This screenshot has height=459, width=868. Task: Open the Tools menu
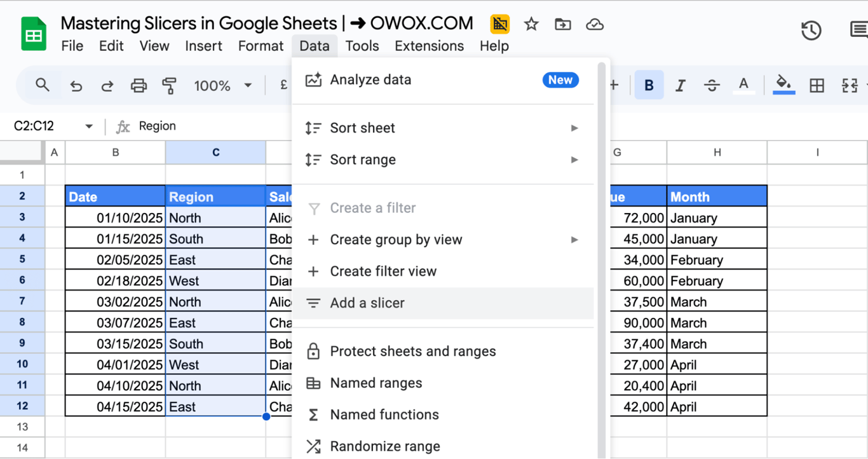[x=362, y=46]
